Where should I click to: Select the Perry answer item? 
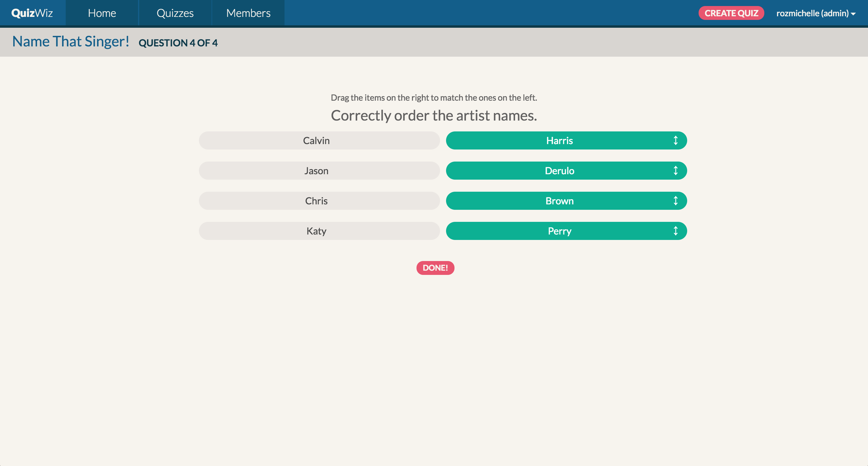566,231
